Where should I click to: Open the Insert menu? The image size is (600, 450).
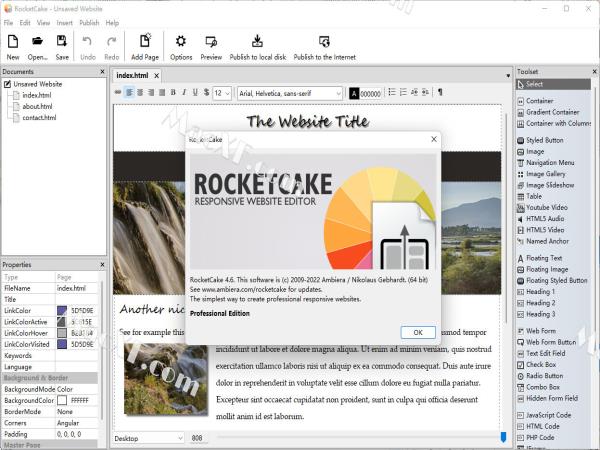(x=64, y=23)
